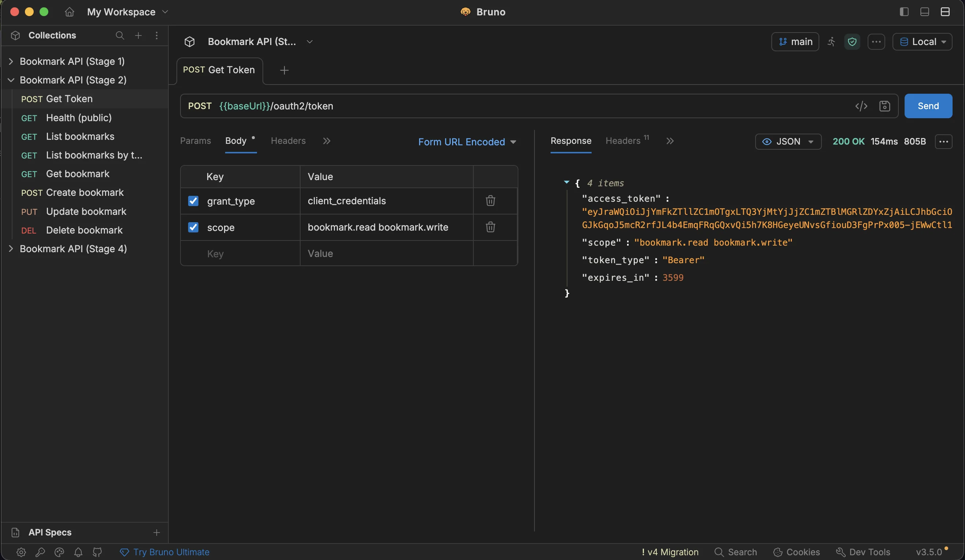This screenshot has width=965, height=560.
Task: Expand Bookmark API (Stage 1) collection
Action: click(x=11, y=61)
